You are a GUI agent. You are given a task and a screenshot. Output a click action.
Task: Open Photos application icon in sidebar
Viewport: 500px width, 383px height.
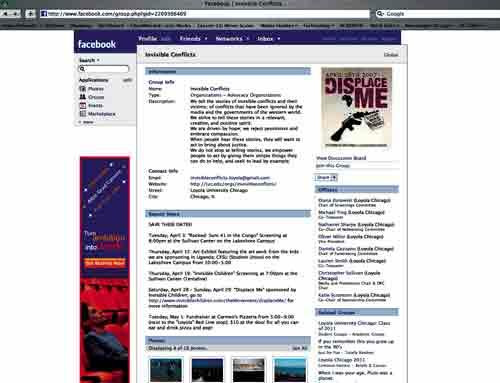pos(82,89)
